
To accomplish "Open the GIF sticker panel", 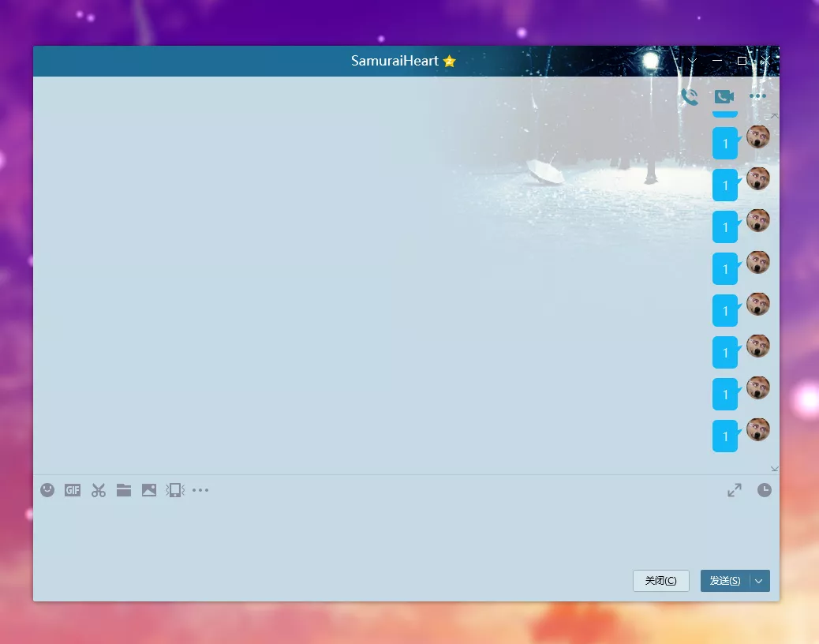I will pos(73,490).
